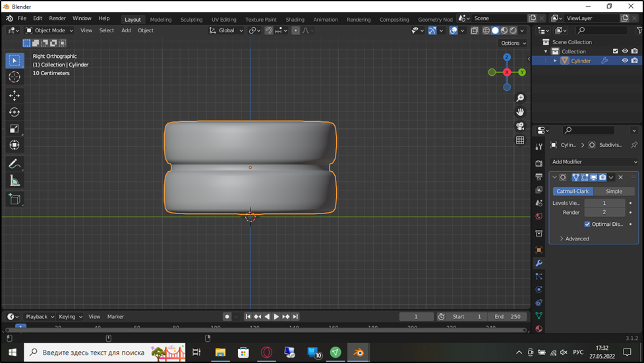644x363 pixels.
Task: Select the Move tool in left toolbar
Action: point(15,96)
